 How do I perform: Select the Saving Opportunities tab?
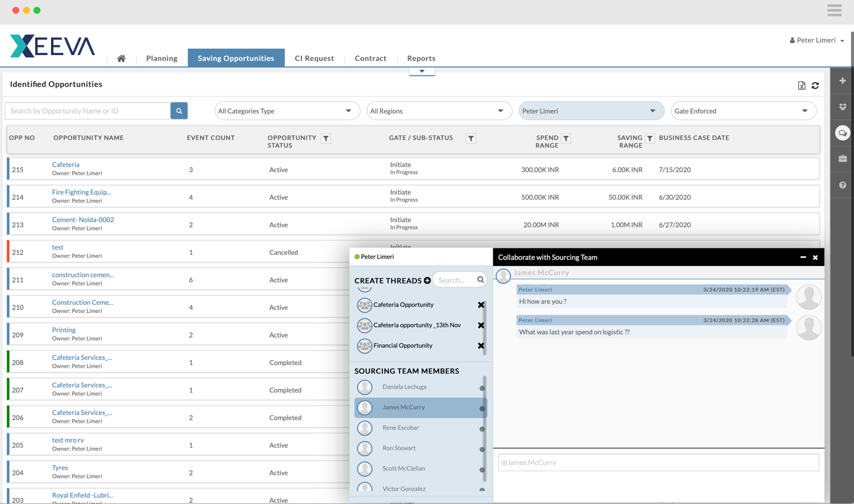[x=236, y=58]
